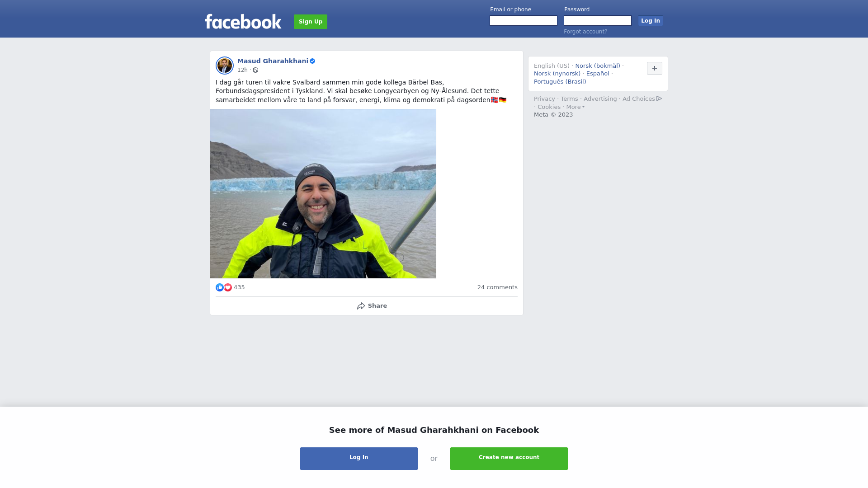This screenshot has width=868, height=488.
Task: Click the green Sign Up button
Action: pyautogui.click(x=311, y=22)
